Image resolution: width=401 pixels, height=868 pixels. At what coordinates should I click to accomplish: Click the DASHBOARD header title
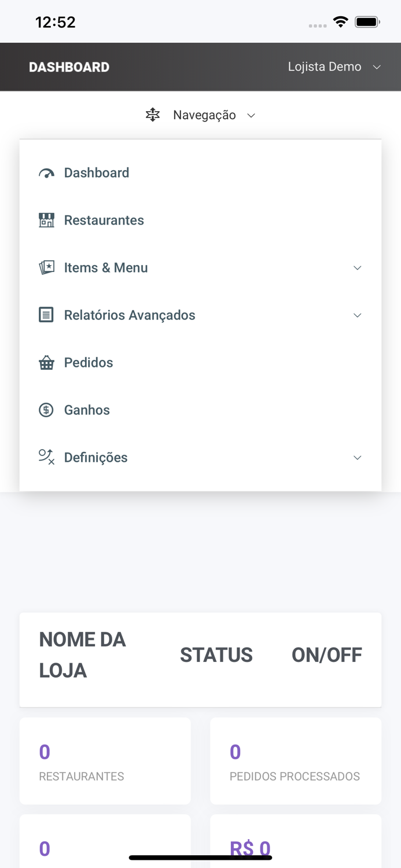(x=69, y=67)
